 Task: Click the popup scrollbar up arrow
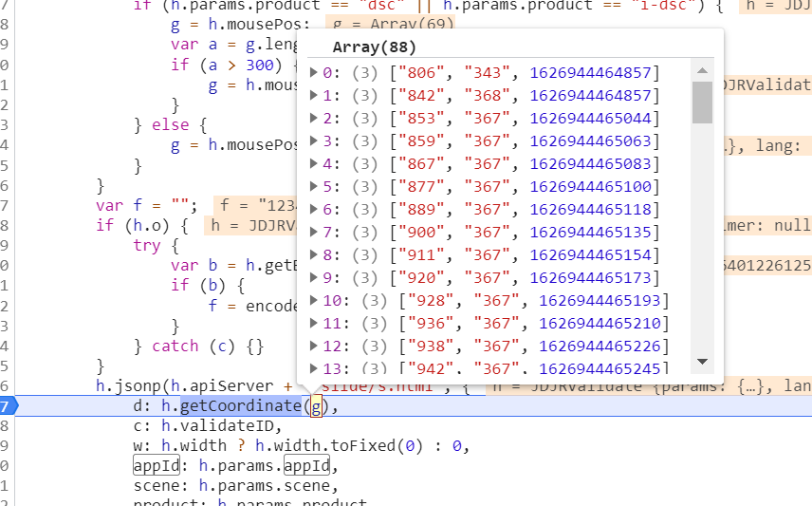(x=702, y=70)
